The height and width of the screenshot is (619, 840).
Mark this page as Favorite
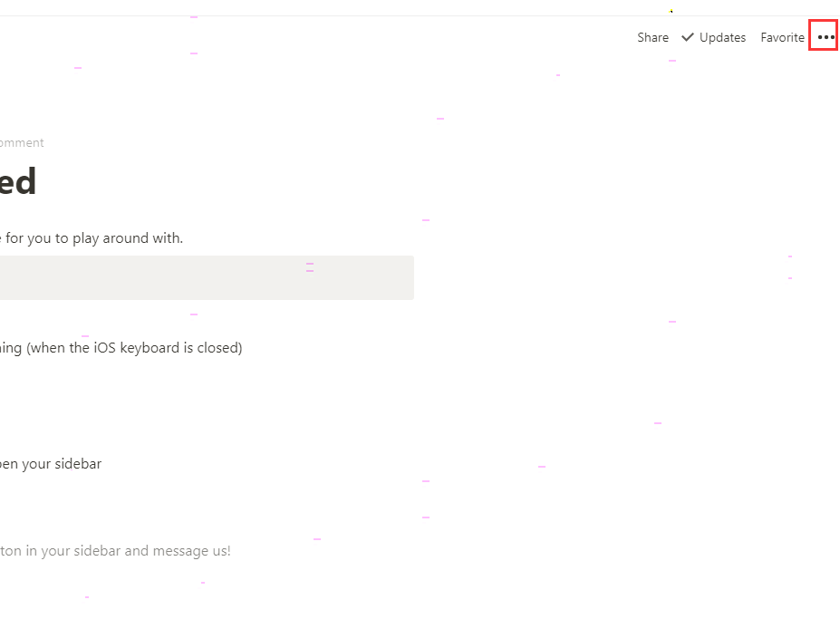point(782,37)
